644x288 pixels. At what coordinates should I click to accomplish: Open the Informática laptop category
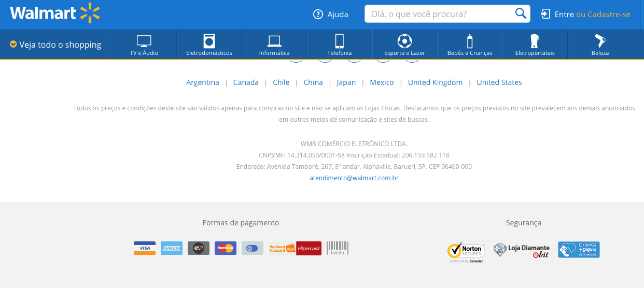274,45
